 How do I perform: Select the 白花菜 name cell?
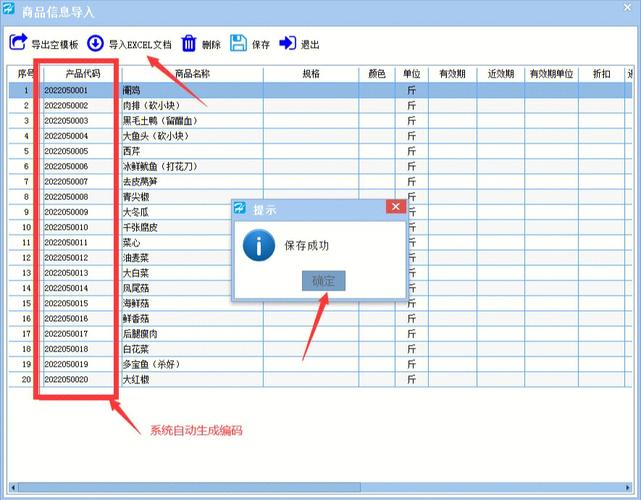point(192,349)
